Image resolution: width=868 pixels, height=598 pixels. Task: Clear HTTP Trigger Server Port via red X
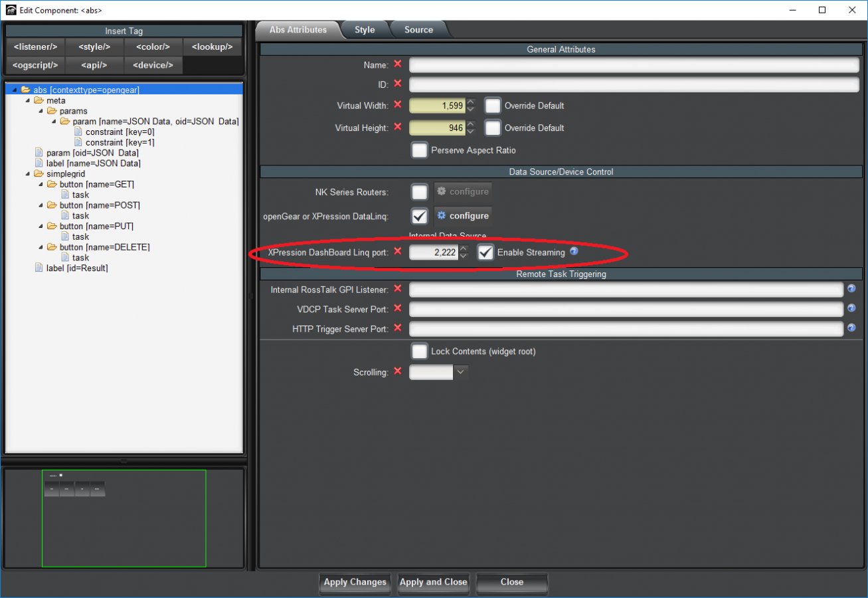398,328
